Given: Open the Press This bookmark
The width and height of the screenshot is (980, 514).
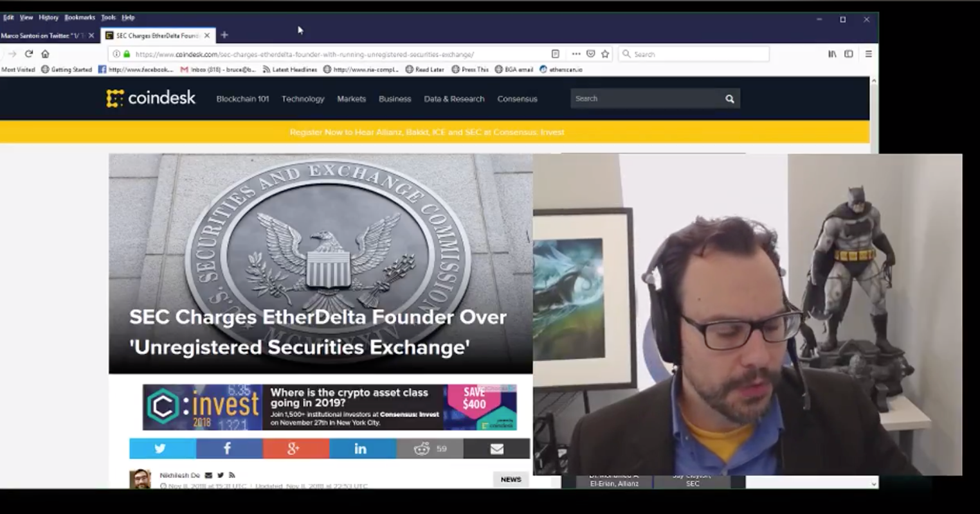Looking at the screenshot, I should [x=470, y=69].
